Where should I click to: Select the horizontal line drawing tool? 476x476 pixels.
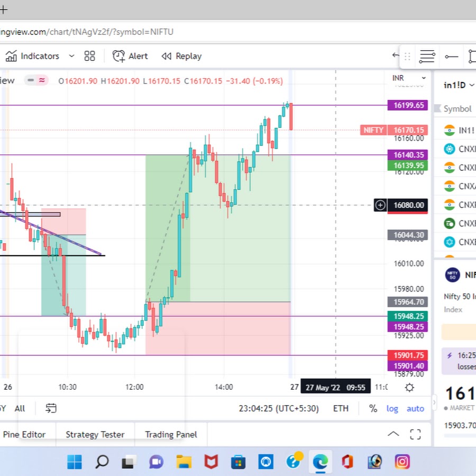[x=451, y=56]
